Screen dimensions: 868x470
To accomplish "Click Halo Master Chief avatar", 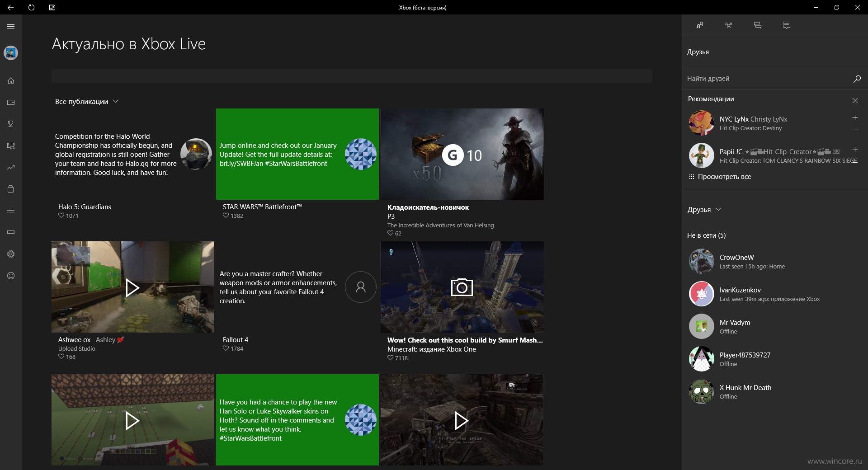I will tap(196, 154).
